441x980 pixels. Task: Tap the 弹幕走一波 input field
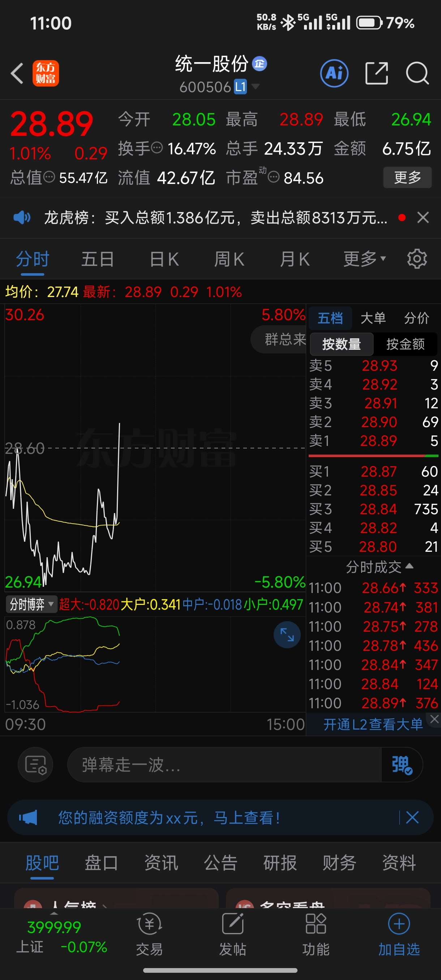click(224, 765)
